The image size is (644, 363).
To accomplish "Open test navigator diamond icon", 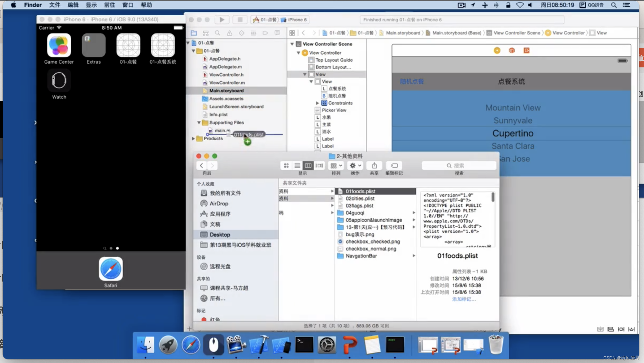I will (241, 33).
